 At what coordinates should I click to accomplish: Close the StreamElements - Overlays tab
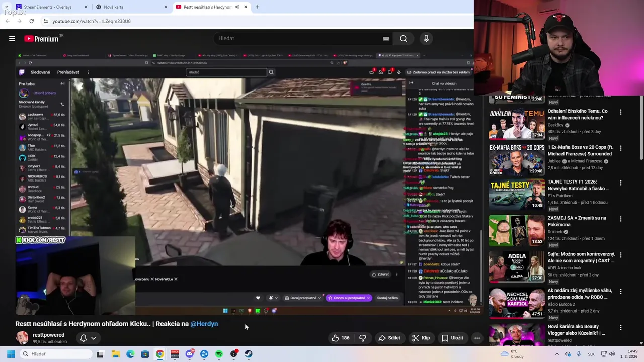[x=86, y=7]
